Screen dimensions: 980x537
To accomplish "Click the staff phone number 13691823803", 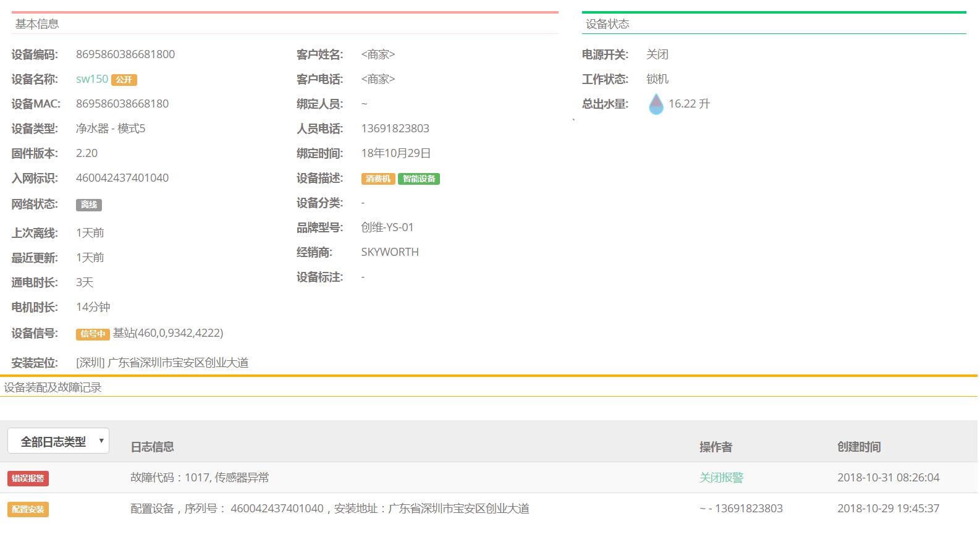I will [395, 129].
